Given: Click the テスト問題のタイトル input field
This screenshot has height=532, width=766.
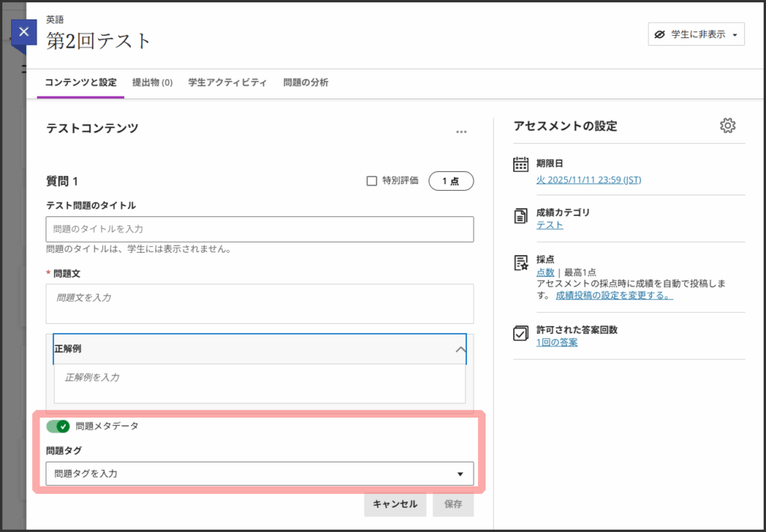Looking at the screenshot, I should [x=259, y=229].
